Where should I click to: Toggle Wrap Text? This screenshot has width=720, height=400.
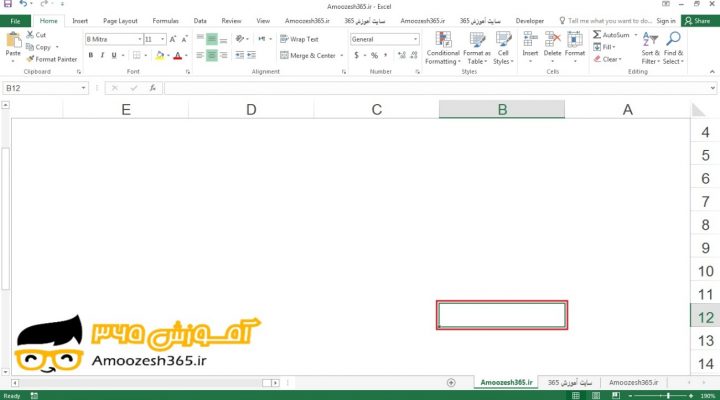(299, 39)
